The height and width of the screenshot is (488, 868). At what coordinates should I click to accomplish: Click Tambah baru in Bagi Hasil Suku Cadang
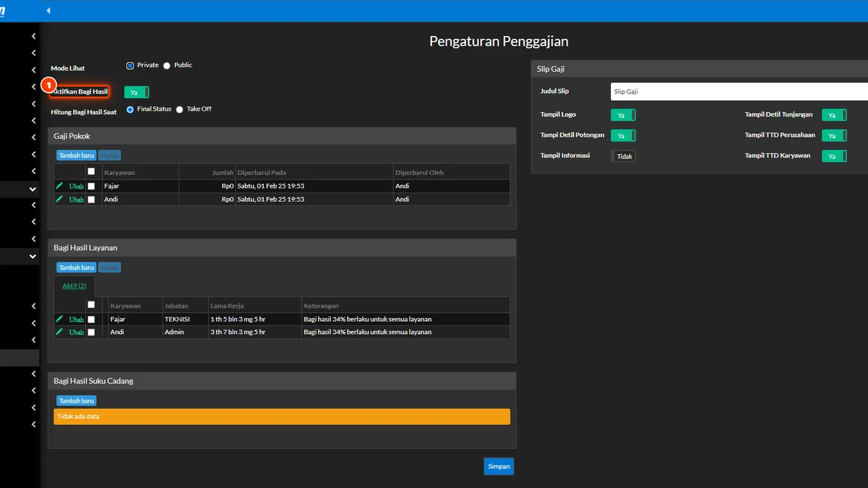coord(77,401)
